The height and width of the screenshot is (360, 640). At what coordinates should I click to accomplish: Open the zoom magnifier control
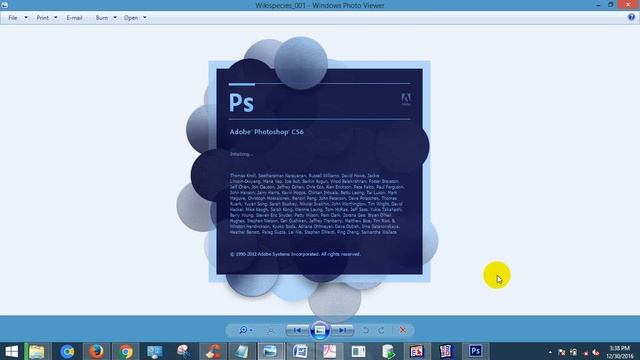[243, 330]
